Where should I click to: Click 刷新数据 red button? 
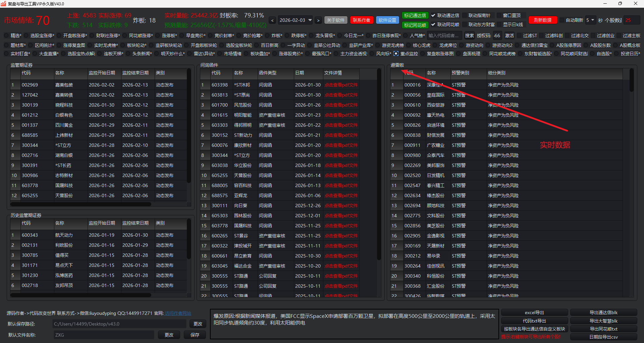tap(542, 20)
